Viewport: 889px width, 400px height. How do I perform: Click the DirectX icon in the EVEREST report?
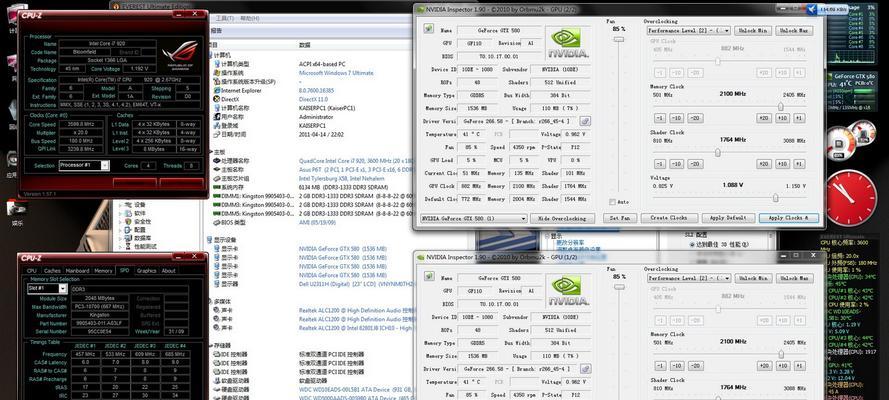coord(216,99)
